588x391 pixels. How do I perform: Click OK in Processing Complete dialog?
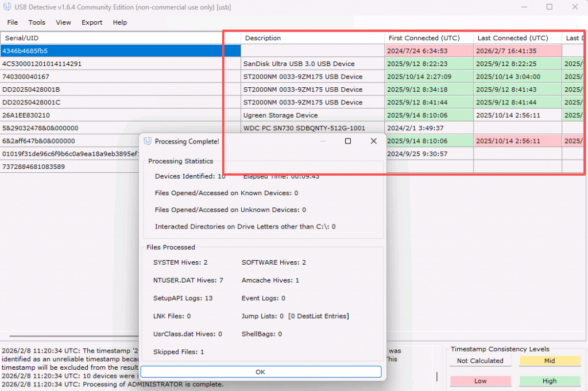(261, 372)
